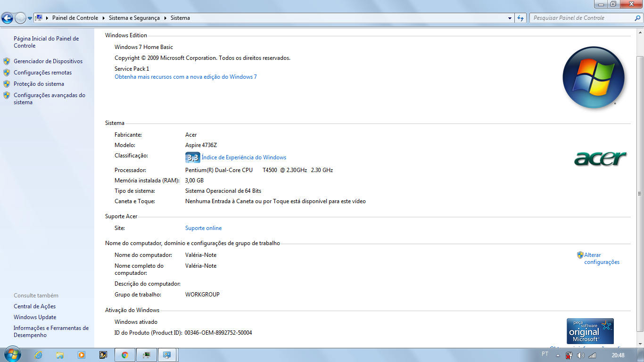The width and height of the screenshot is (644, 362).
Task: Switch to Google Chrome in taskbar
Action: point(125,355)
